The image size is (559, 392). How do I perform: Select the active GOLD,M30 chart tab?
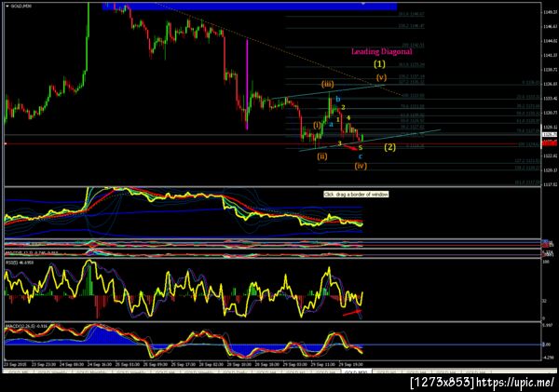[x=356, y=372]
